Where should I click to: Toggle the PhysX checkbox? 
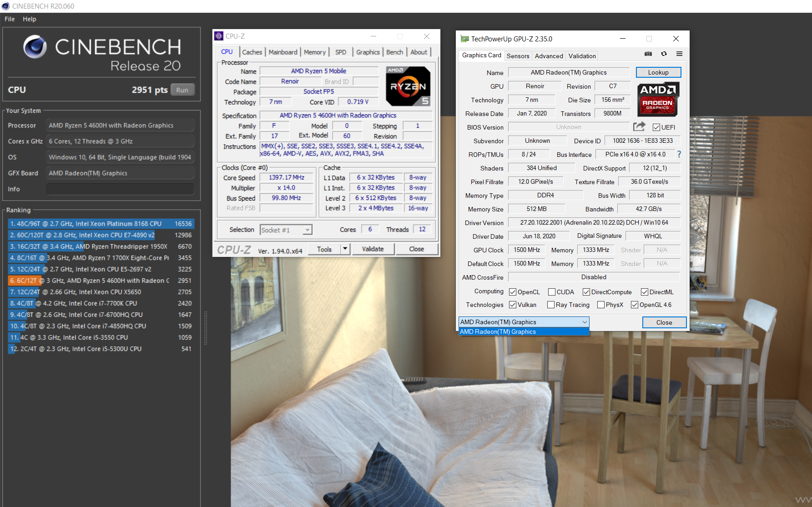click(601, 305)
